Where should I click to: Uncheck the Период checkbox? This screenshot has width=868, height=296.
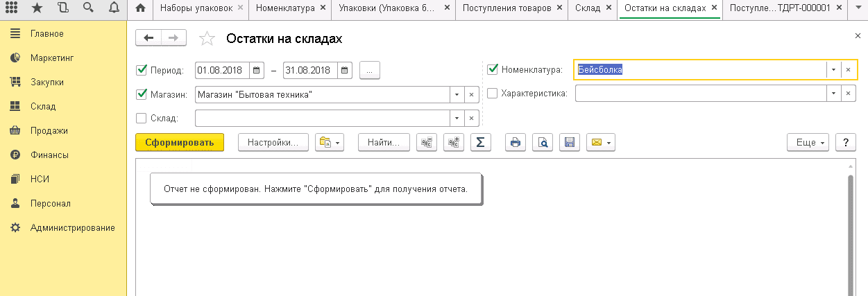tap(142, 70)
